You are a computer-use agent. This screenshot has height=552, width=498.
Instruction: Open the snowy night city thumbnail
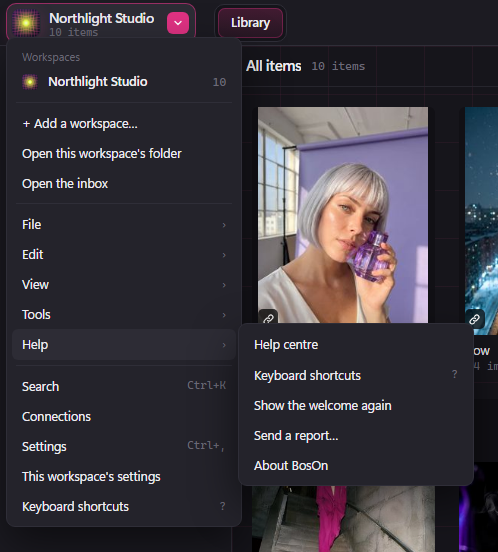pos(481,221)
